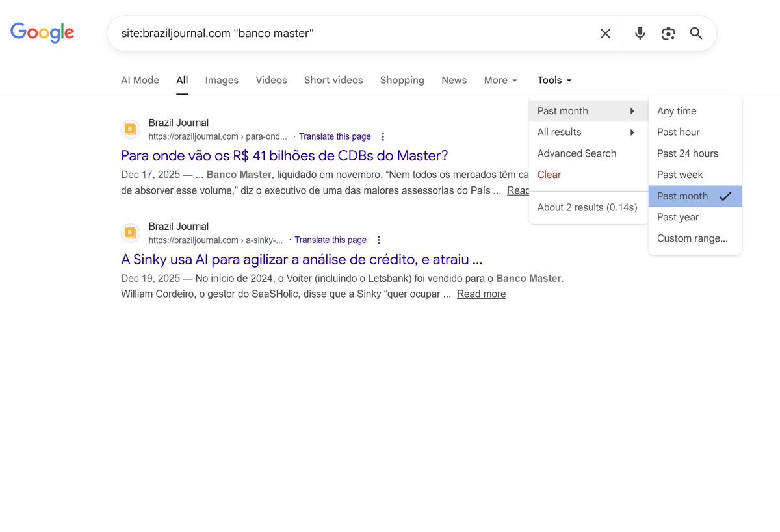Open A Sinky usa AI result

click(302, 259)
